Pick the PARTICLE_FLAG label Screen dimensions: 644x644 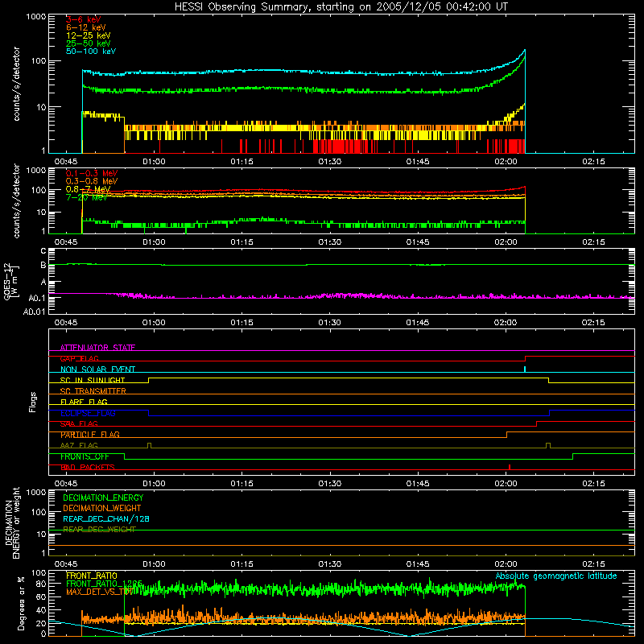[x=90, y=435]
